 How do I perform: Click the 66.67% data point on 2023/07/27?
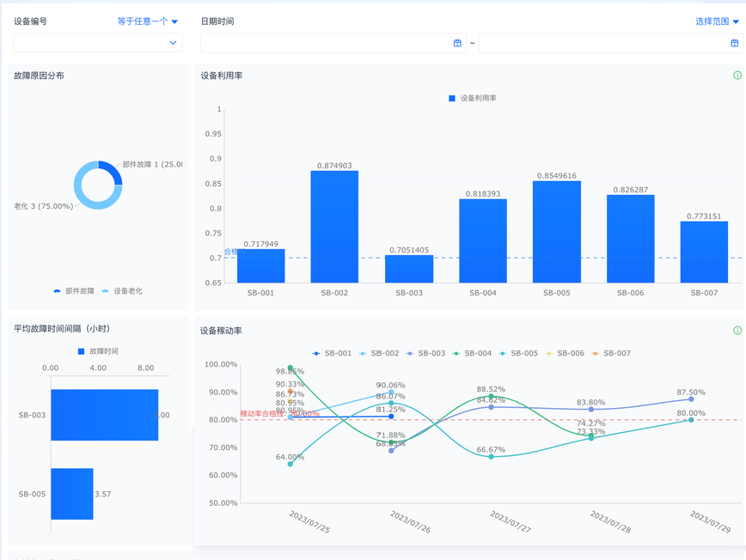click(x=491, y=457)
